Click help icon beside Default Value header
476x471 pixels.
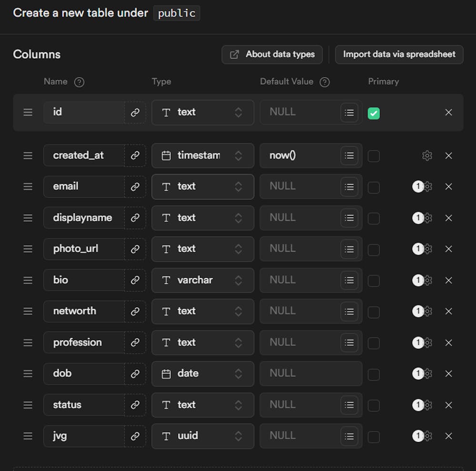pos(325,82)
